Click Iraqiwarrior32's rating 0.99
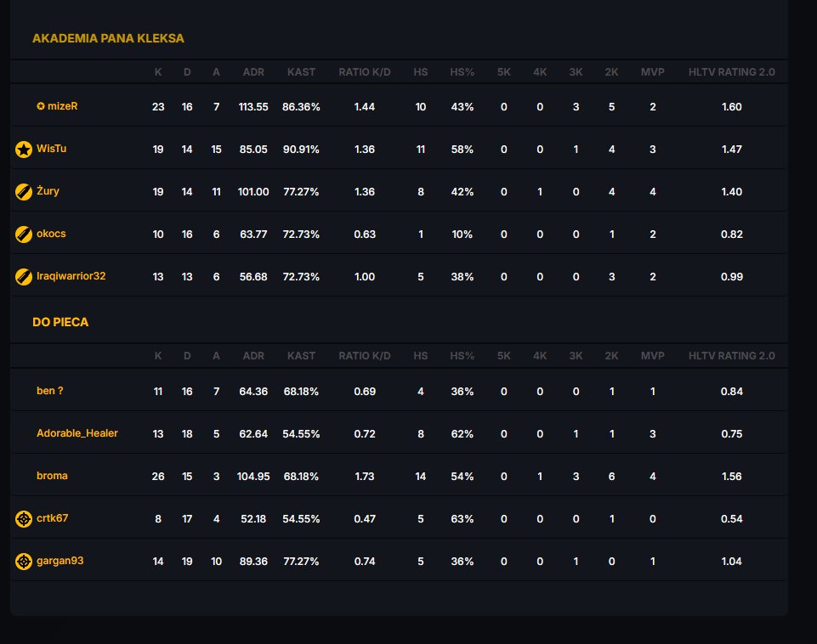 click(731, 278)
